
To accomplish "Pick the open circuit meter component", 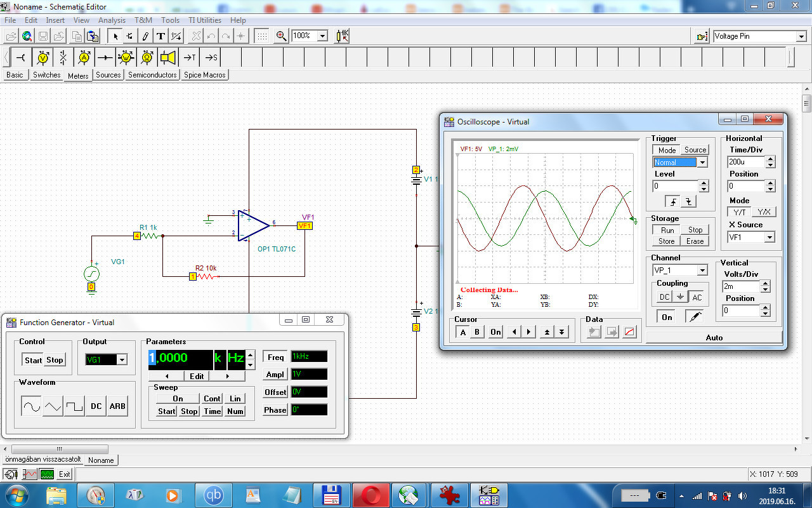I will click(63, 57).
